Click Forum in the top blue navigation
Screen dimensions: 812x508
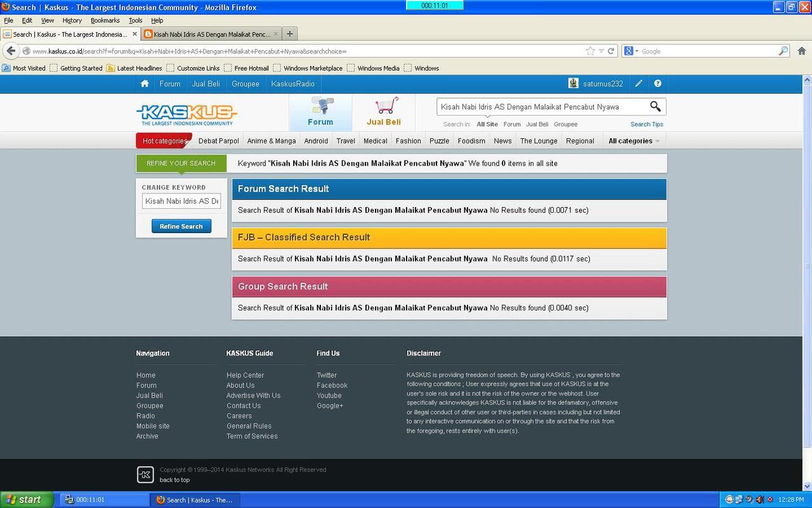[x=169, y=83]
